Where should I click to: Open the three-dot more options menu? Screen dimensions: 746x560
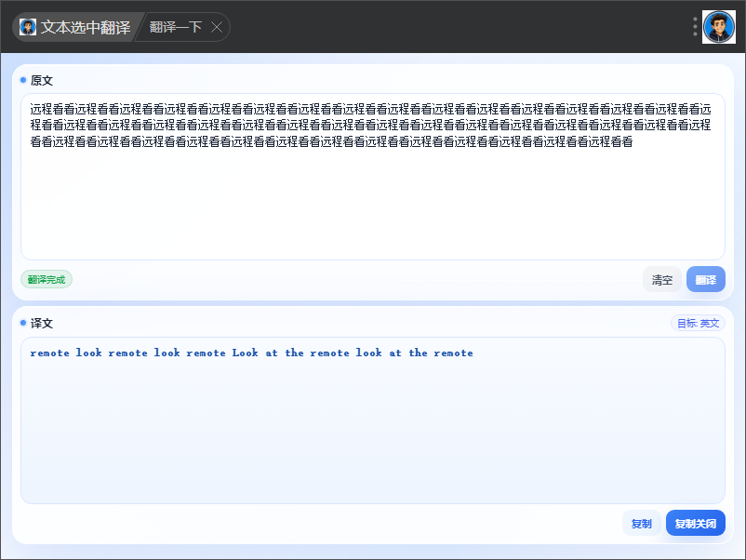695,27
